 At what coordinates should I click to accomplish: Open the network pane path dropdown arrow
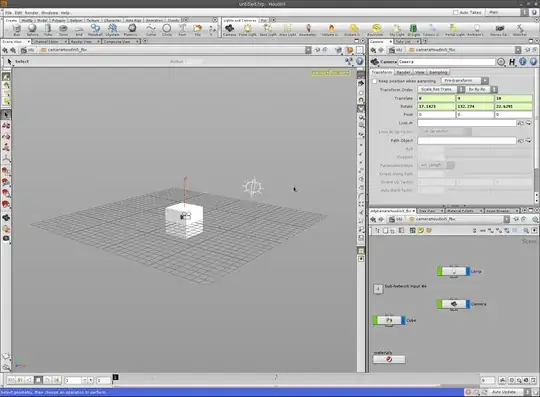coord(507,219)
